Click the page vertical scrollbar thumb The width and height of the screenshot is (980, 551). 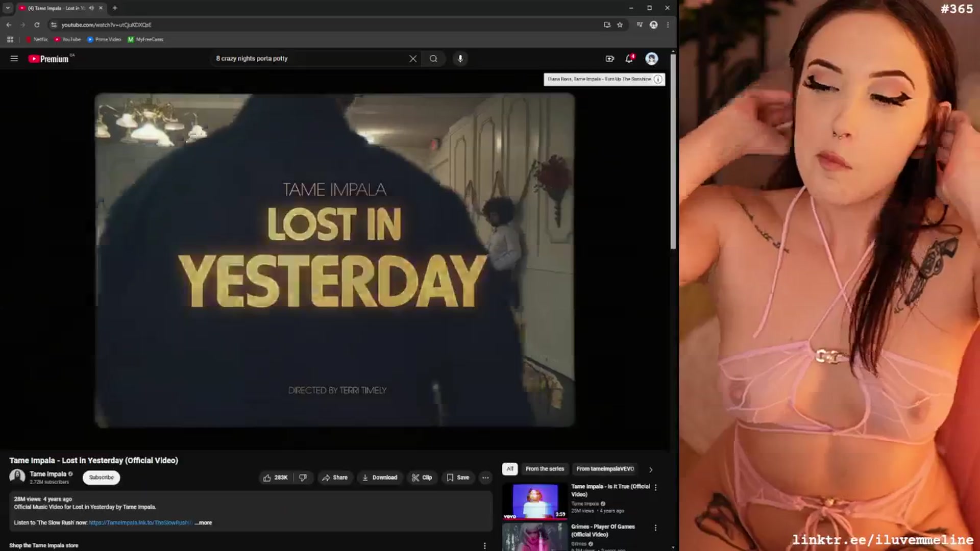[x=673, y=152]
